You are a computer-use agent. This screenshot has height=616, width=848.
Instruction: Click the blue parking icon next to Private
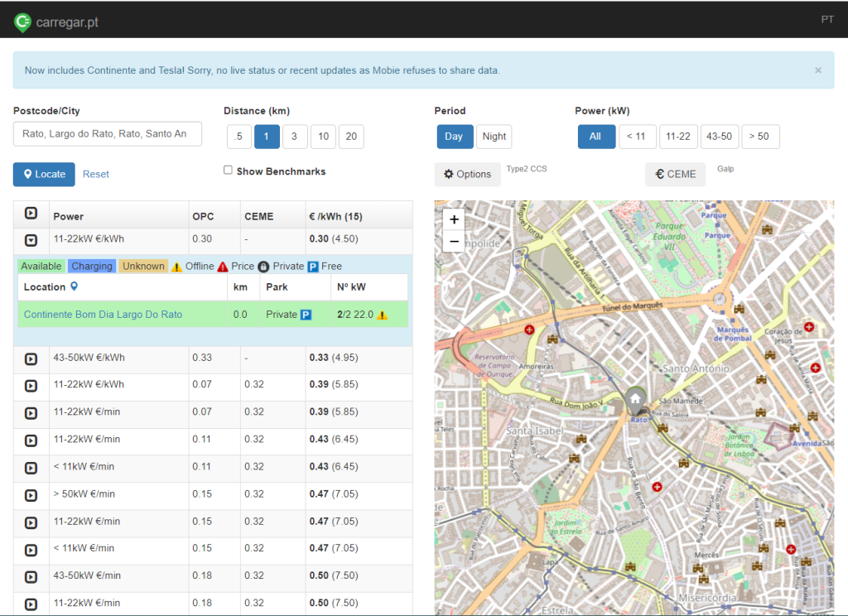[x=306, y=315]
